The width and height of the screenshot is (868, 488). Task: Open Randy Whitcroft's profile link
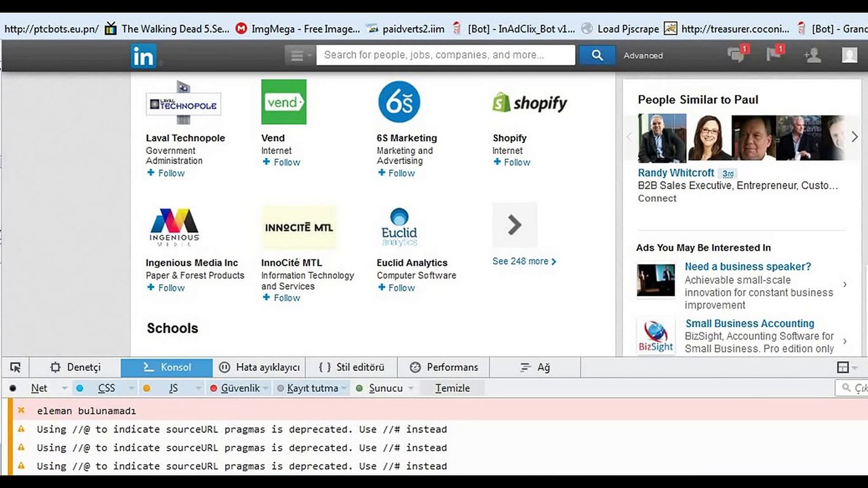point(676,173)
